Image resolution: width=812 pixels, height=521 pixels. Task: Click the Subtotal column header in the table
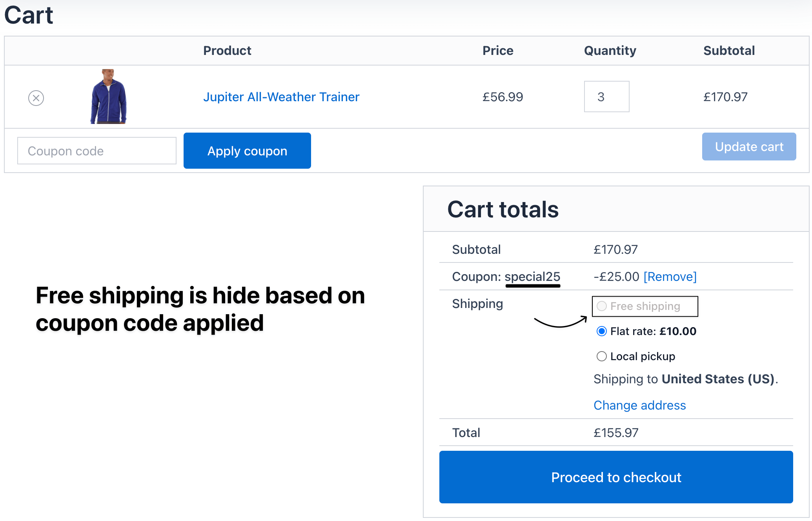(x=729, y=51)
